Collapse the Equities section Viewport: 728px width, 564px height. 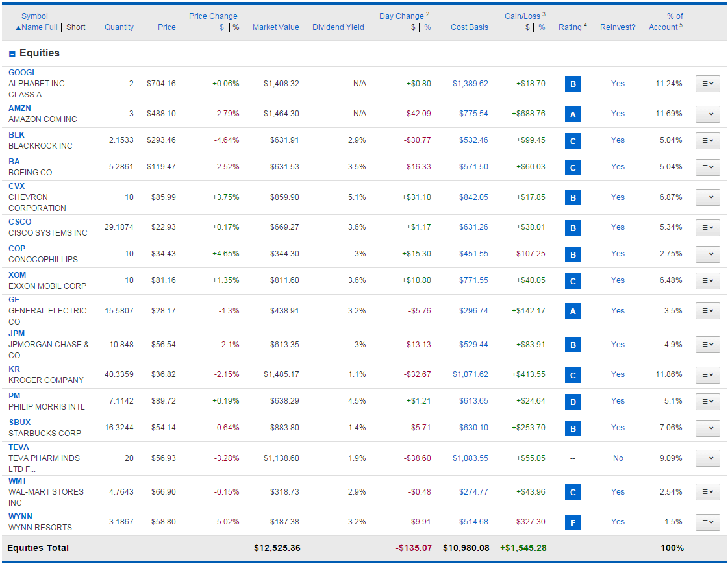point(12,55)
